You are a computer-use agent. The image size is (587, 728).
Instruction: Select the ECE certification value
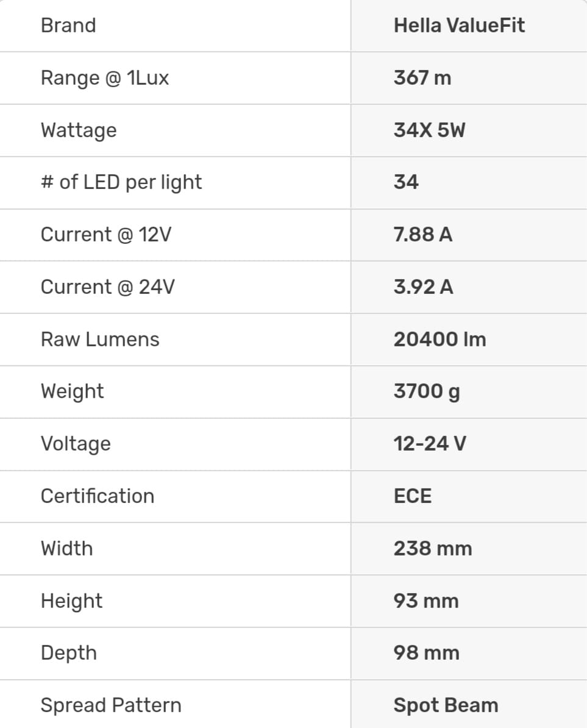[x=413, y=496]
